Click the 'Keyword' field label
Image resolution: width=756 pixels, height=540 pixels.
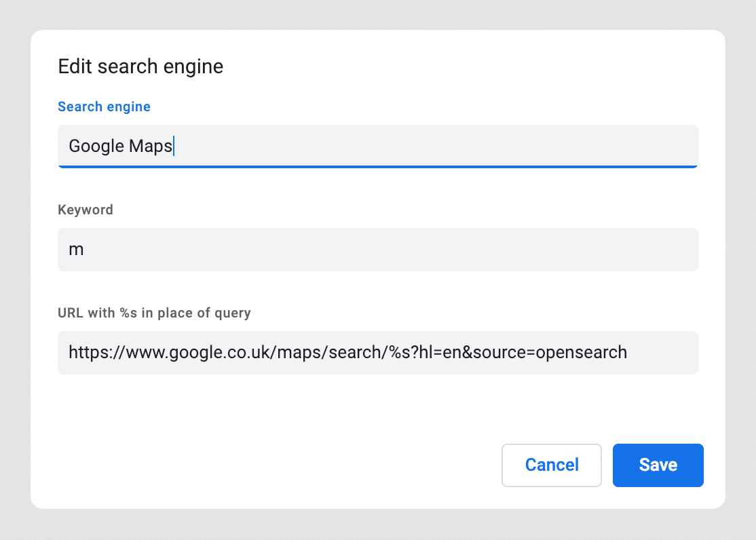[86, 210]
